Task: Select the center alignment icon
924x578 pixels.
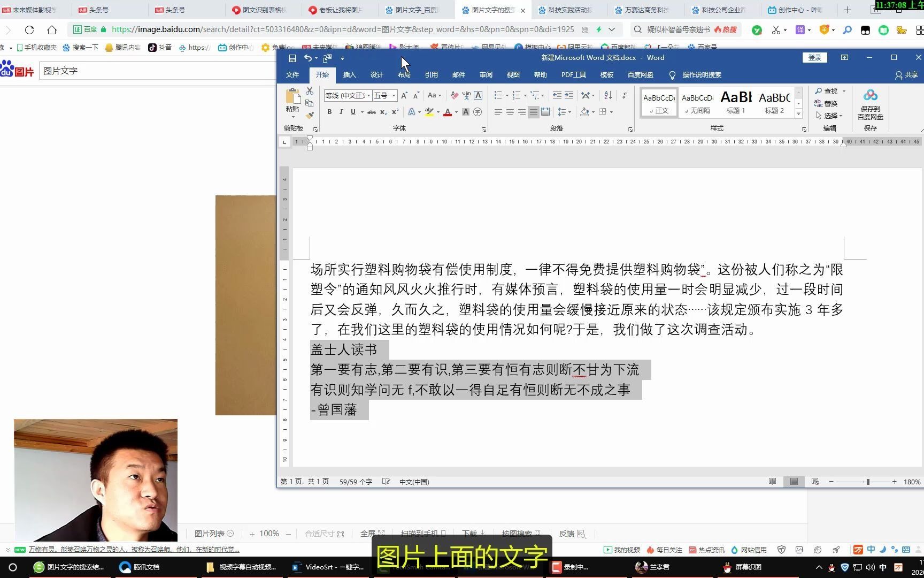Action: point(510,112)
